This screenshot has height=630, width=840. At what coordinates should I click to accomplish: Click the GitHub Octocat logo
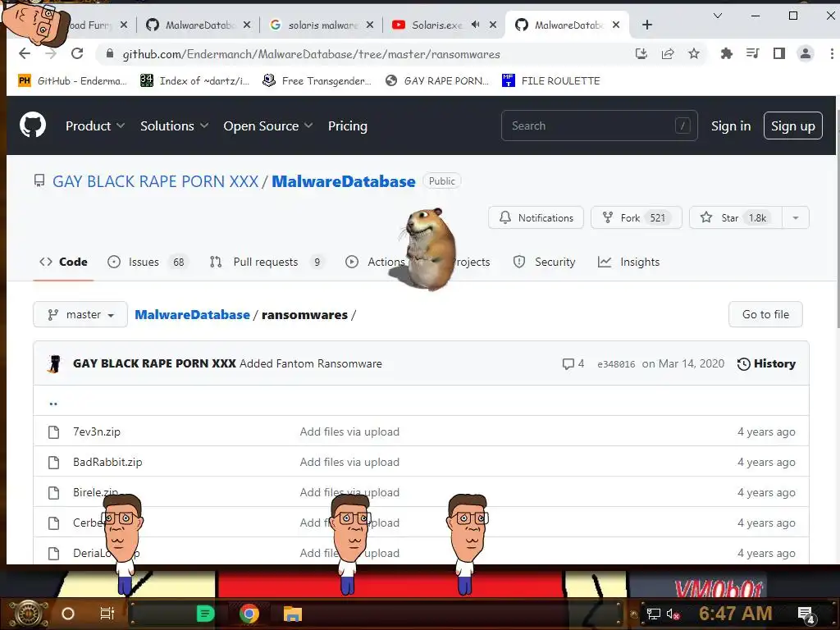(x=33, y=126)
